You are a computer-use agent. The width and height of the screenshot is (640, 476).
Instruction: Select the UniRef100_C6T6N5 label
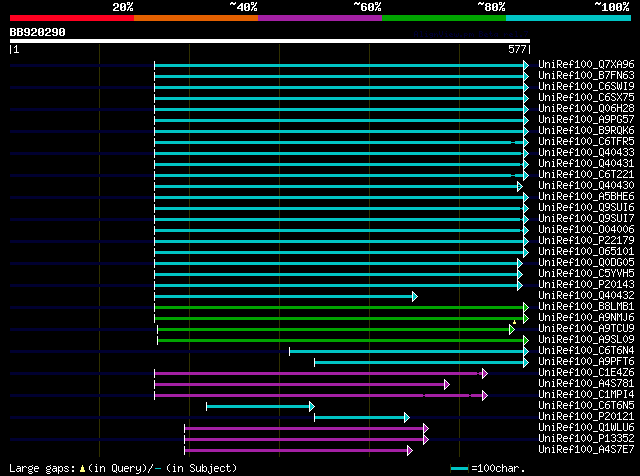point(586,406)
